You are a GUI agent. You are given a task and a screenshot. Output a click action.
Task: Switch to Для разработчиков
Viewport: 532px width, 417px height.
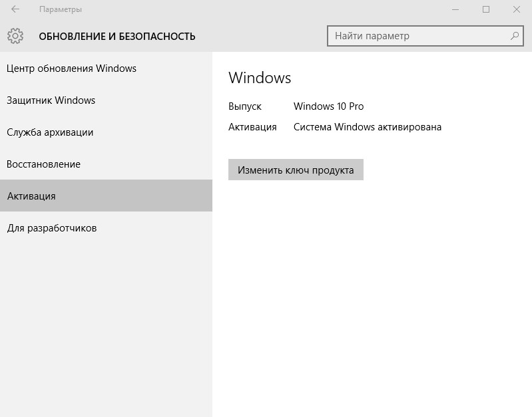(x=52, y=228)
